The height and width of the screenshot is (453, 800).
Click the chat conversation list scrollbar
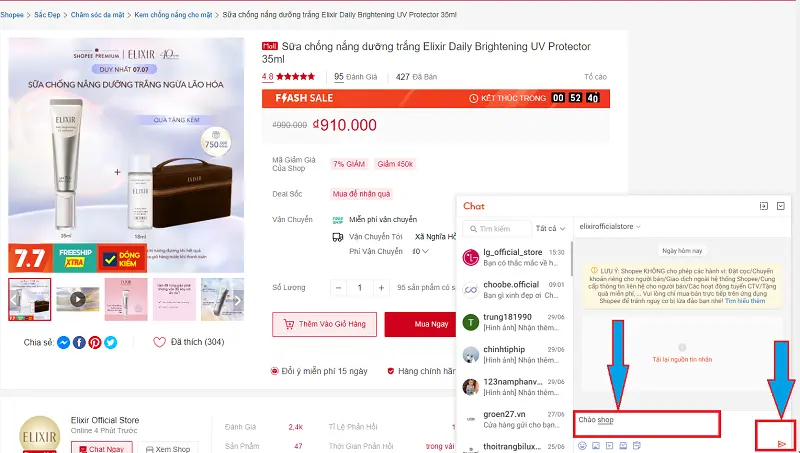(571, 258)
